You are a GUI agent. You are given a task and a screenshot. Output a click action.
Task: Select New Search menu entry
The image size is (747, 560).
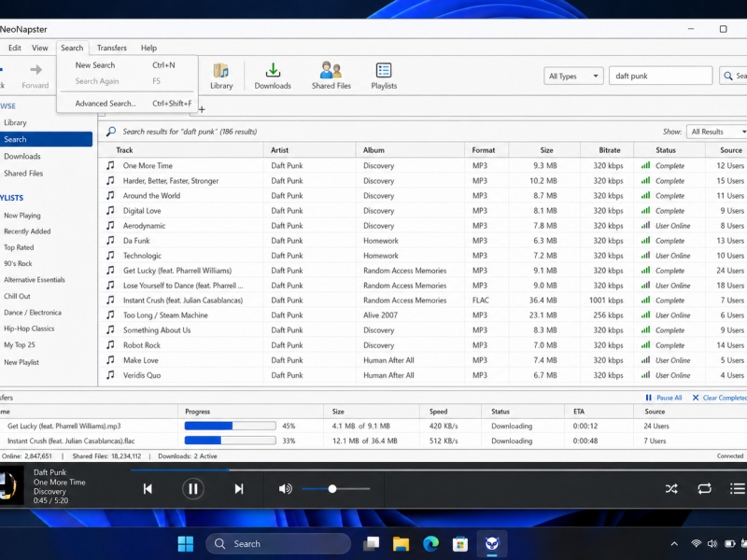point(125,65)
